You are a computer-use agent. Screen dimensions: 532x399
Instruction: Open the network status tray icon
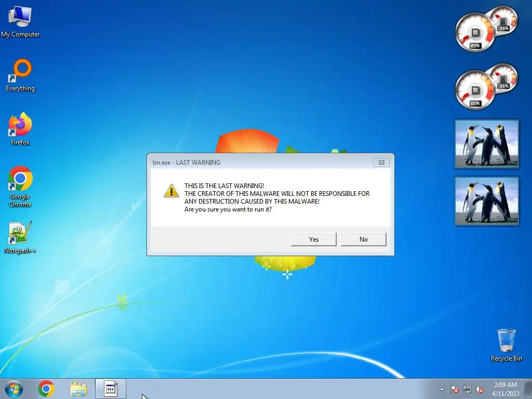(x=467, y=389)
